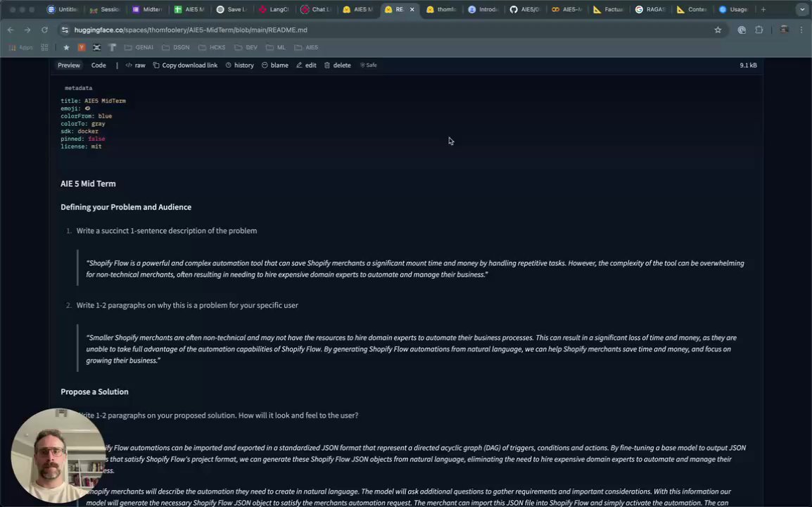The image size is (812, 507).
Task: Switch to the thomfo browser tab
Action: [442, 9]
